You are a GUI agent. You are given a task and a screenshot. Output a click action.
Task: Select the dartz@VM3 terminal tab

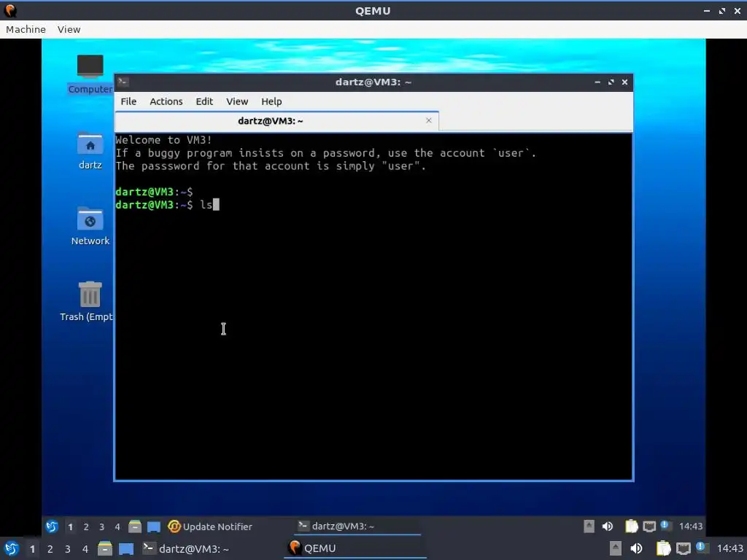click(276, 121)
